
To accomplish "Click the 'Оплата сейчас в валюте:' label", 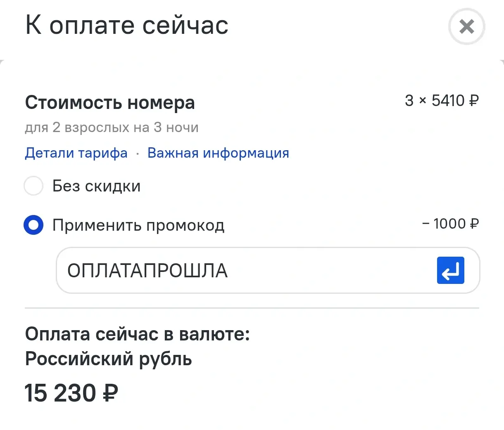I will pyautogui.click(x=138, y=334).
